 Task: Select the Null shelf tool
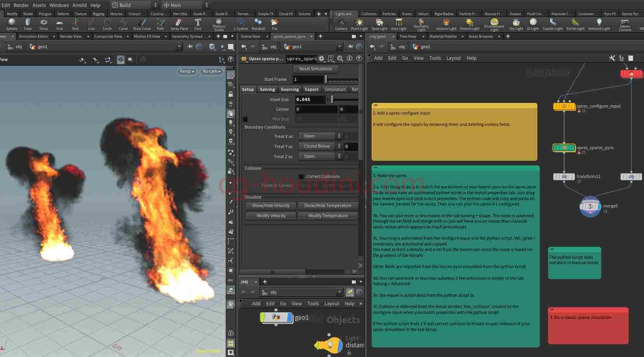click(x=75, y=24)
